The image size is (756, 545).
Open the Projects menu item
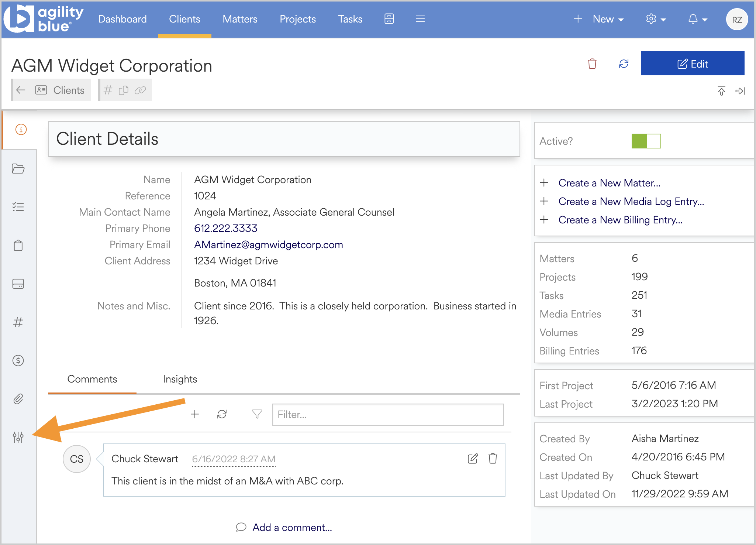coord(298,19)
